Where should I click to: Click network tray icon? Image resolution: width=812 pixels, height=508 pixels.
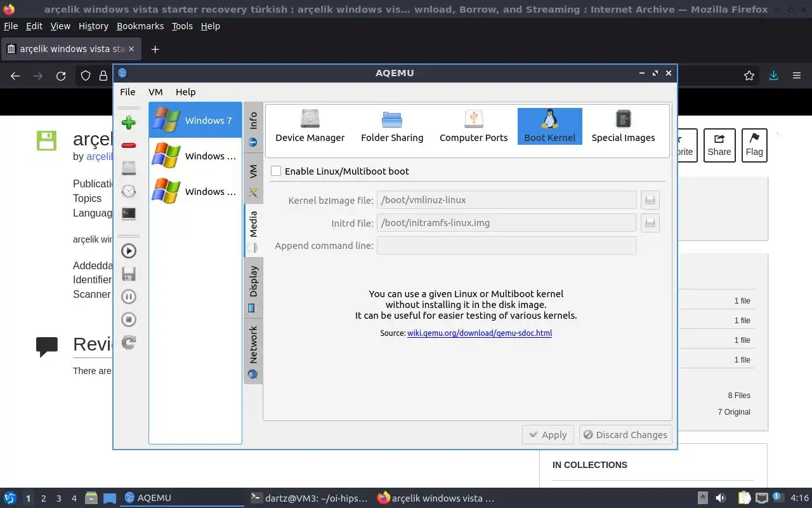pos(762,498)
